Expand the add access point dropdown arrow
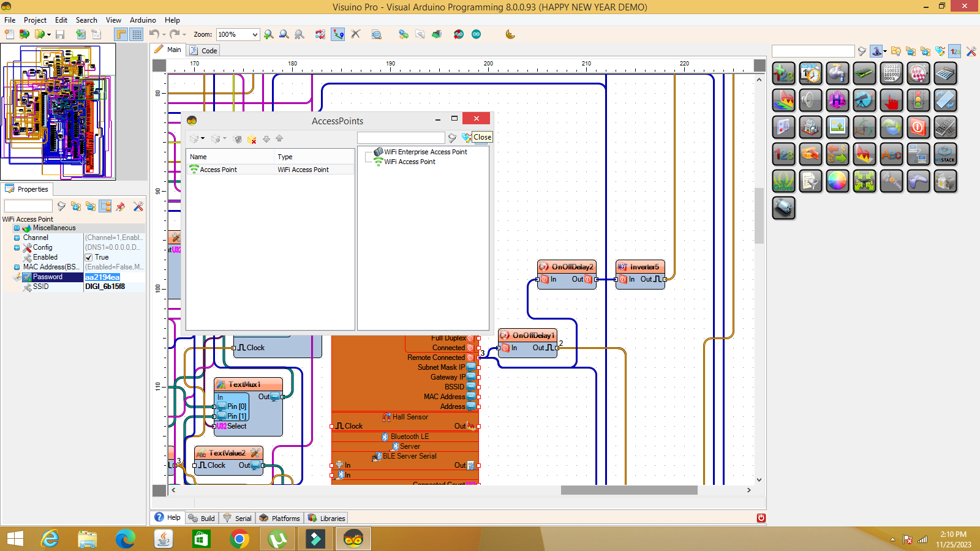Viewport: 980px width, 551px height. point(203,138)
